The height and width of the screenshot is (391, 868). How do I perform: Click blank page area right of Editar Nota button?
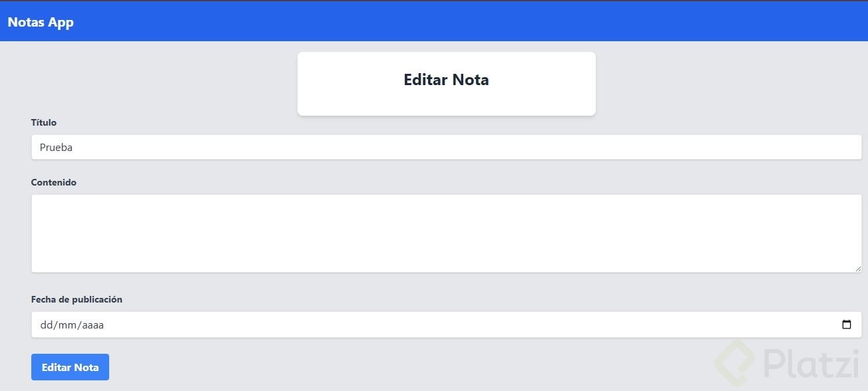pos(399,367)
